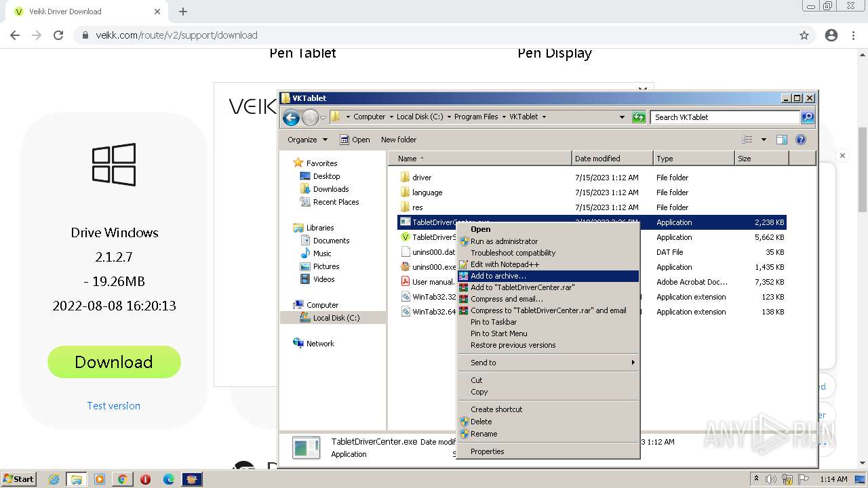Screen dimensions: 868x488
Task: Expand the Local Disk (C:) breadcrumb arrow
Action: pyautogui.click(x=449, y=117)
